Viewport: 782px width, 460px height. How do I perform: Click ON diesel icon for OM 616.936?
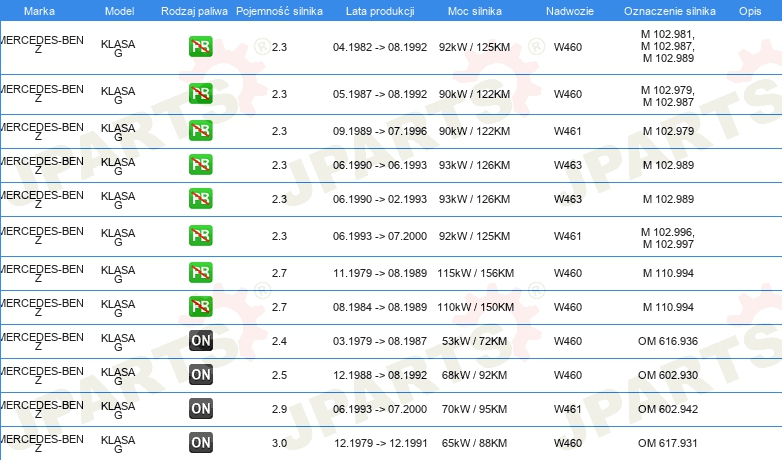tap(200, 340)
